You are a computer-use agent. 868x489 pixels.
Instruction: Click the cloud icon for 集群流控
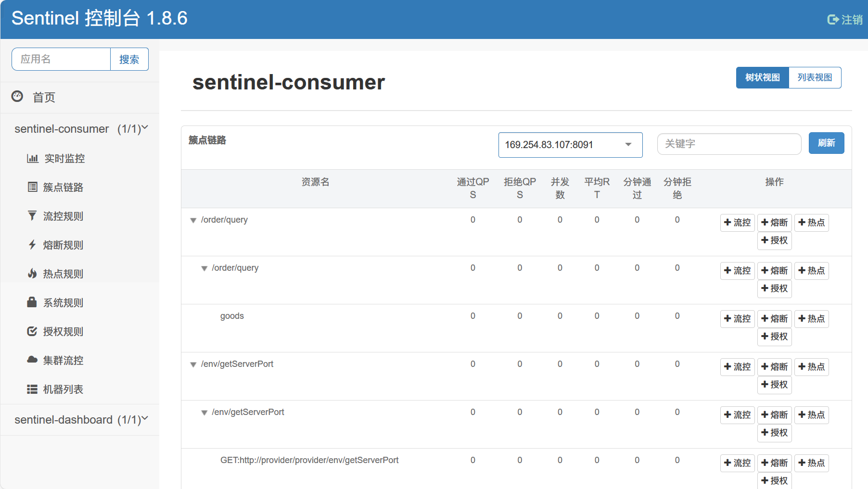(x=32, y=360)
